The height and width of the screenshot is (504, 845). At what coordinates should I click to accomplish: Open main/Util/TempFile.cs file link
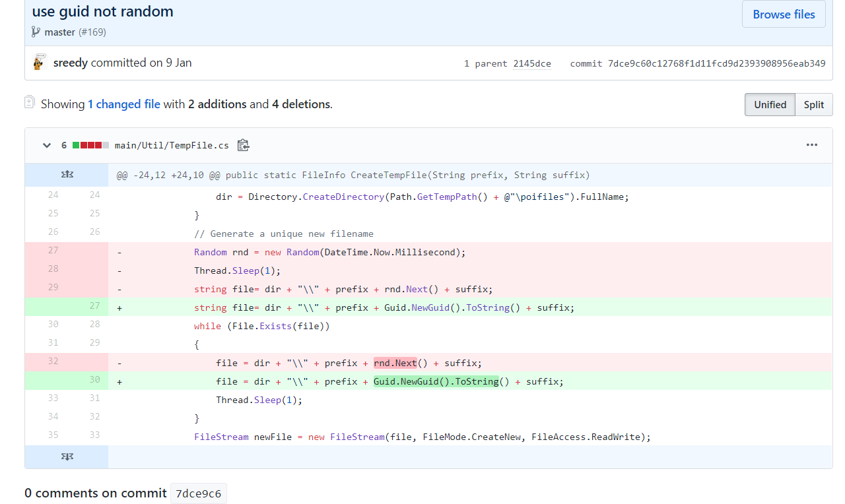[x=172, y=145]
